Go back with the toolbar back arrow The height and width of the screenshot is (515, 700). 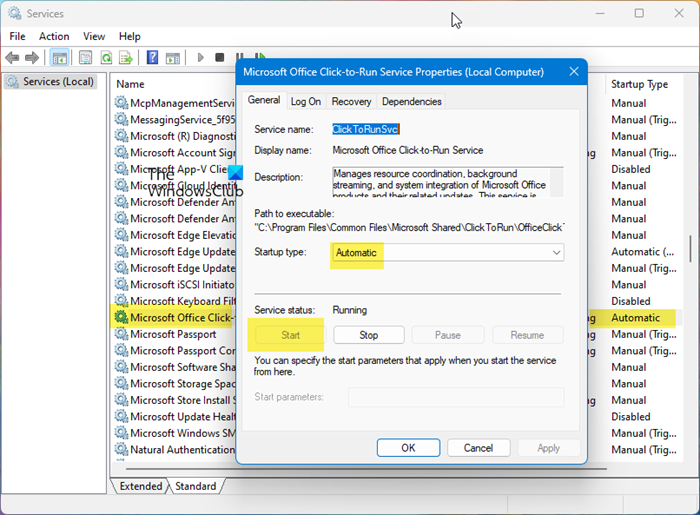click(x=12, y=58)
